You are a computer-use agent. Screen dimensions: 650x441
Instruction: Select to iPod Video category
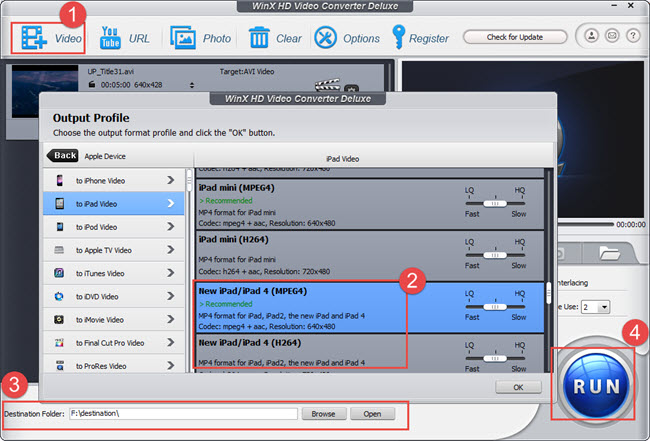(114, 227)
